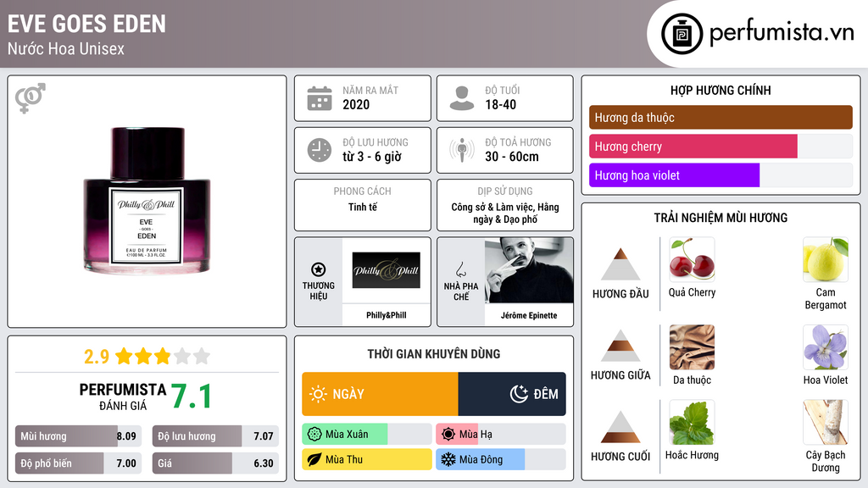Screen dimensions: 868x488
Task: Click the Mùi hương 8.09 score bar
Action: (x=79, y=436)
